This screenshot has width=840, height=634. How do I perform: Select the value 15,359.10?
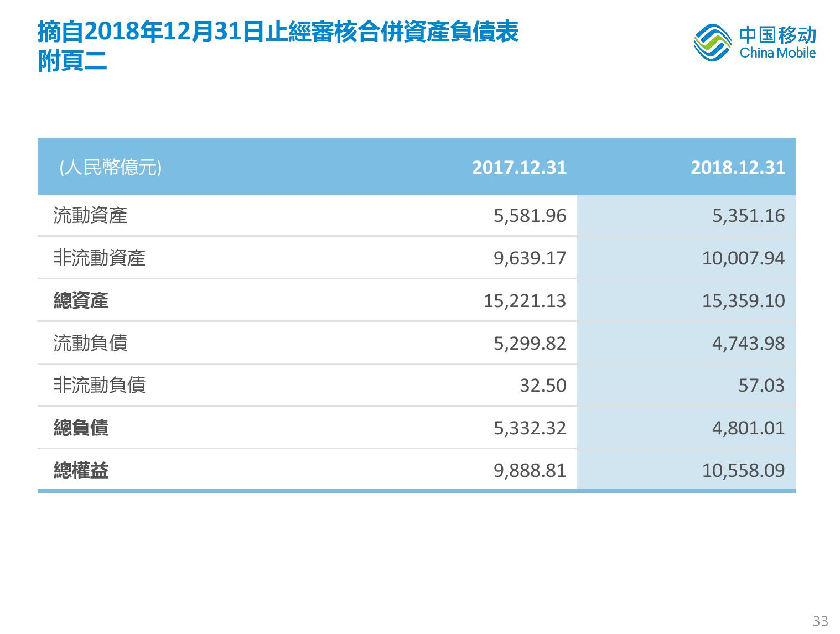(x=743, y=301)
